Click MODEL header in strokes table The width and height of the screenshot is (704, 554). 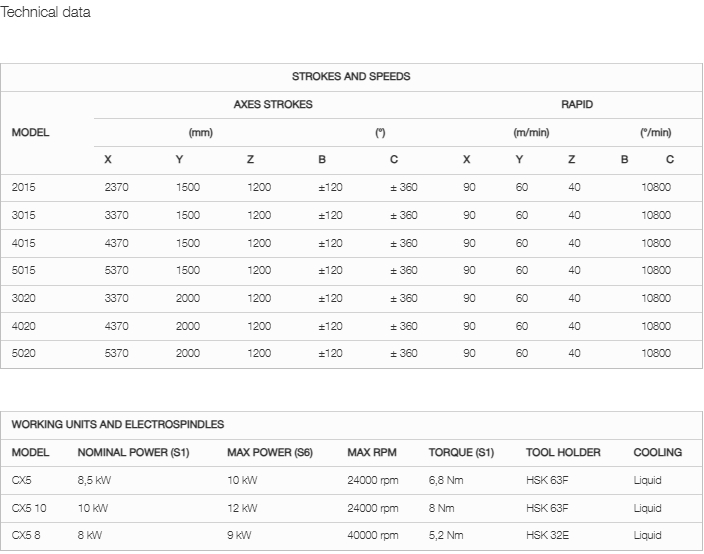(31, 132)
